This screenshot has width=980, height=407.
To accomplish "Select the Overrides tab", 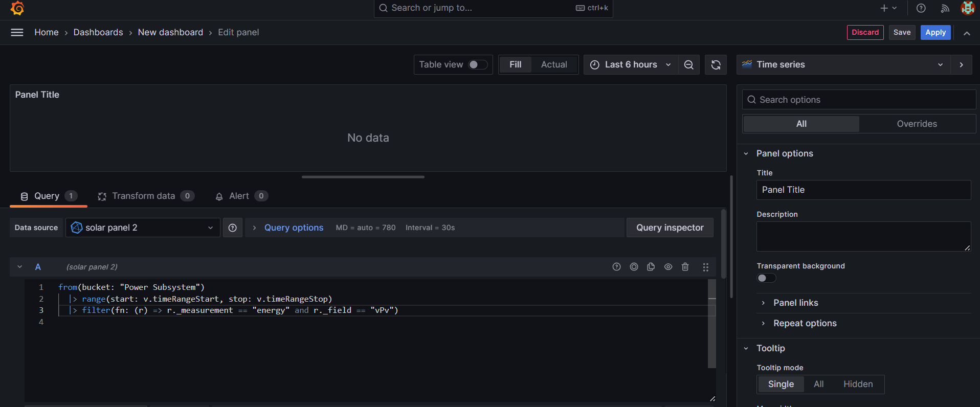I will [x=917, y=124].
